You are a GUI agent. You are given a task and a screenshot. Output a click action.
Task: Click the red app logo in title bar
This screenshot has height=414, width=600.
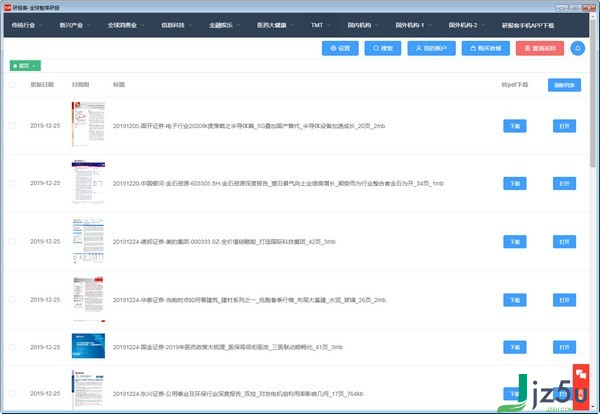point(7,7)
